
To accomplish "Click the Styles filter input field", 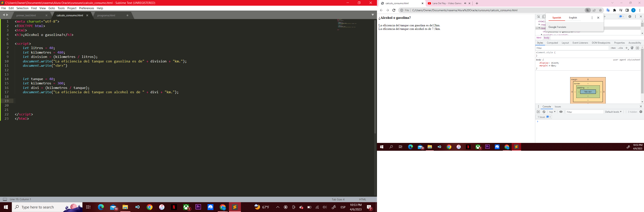I will pyautogui.click(x=572, y=48).
